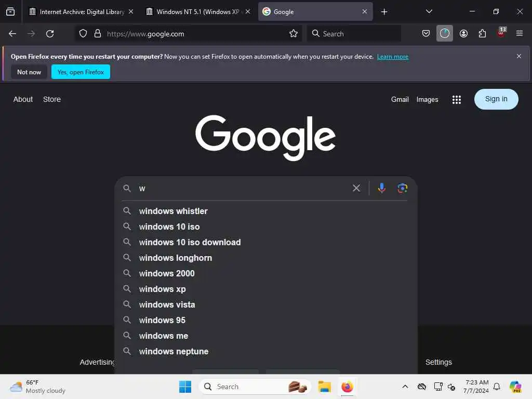Click the 'Not now' button
The height and width of the screenshot is (399, 532).
pos(29,72)
